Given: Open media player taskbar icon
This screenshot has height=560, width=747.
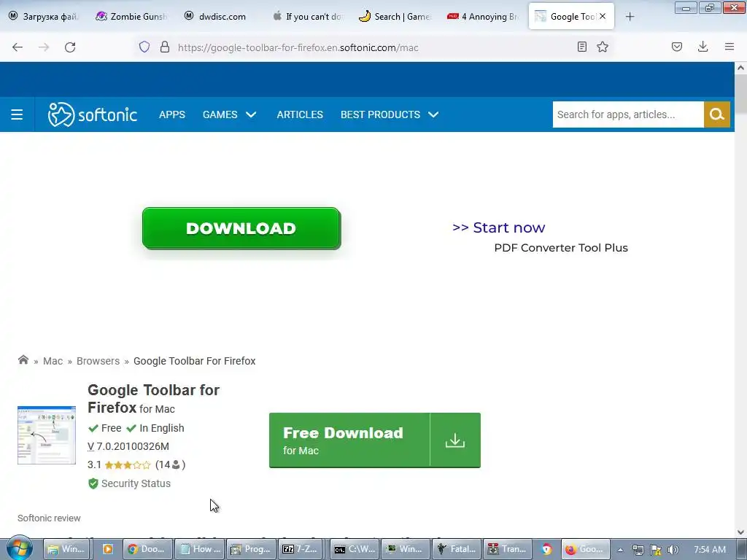Looking at the screenshot, I should pyautogui.click(x=108, y=549).
